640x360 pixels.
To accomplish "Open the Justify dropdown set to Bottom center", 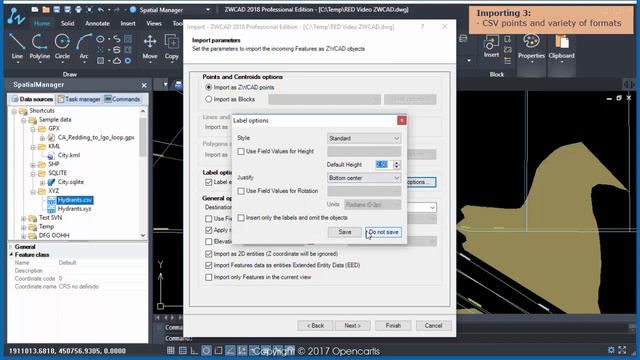I will (x=364, y=178).
